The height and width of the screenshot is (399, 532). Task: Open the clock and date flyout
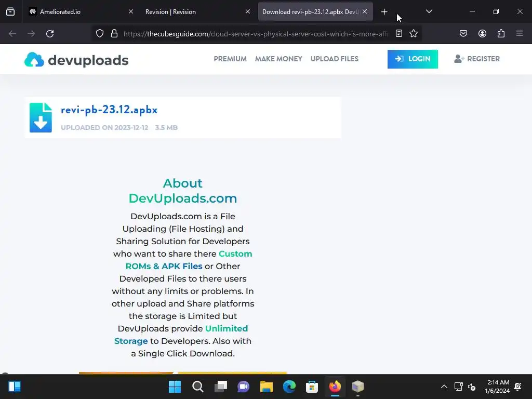coord(497,387)
